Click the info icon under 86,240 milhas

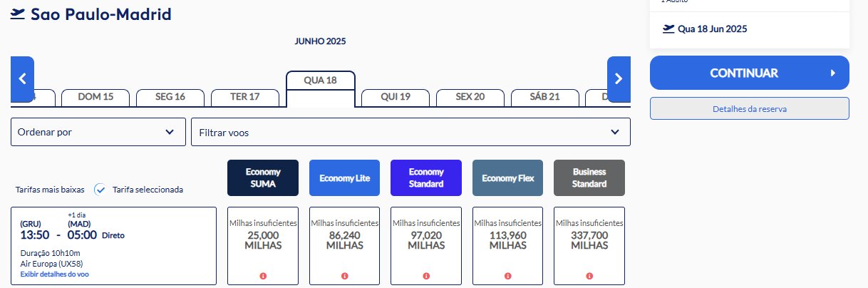coord(345,275)
